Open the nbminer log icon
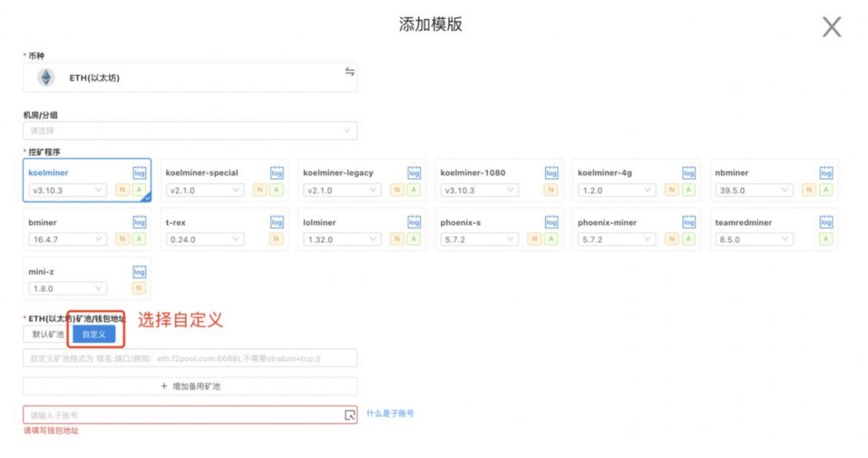 point(826,173)
